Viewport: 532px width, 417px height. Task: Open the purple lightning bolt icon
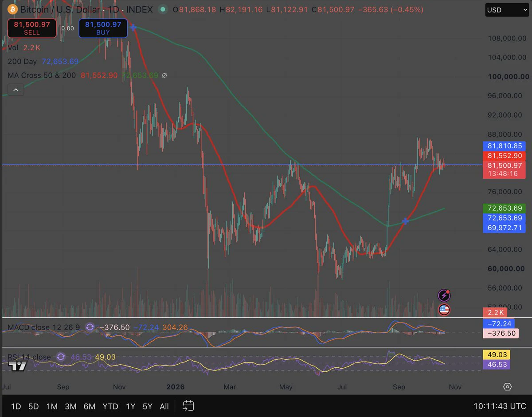(x=444, y=295)
